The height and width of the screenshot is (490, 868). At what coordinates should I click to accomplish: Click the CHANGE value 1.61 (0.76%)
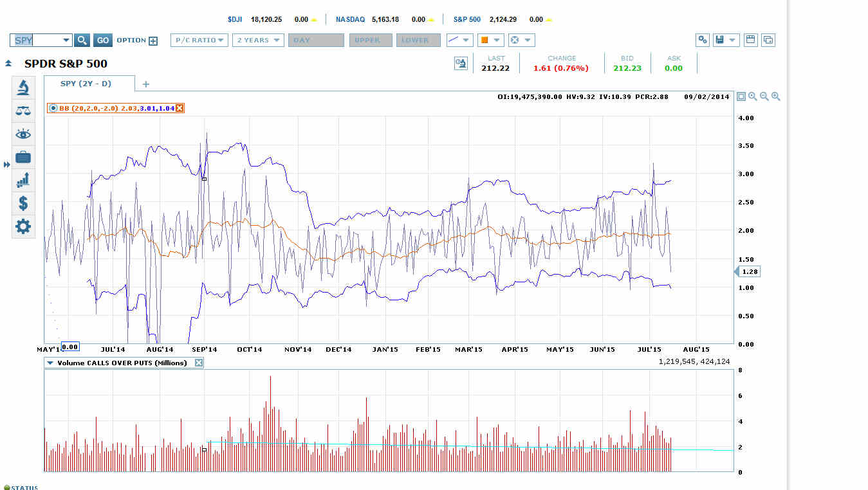pyautogui.click(x=561, y=68)
